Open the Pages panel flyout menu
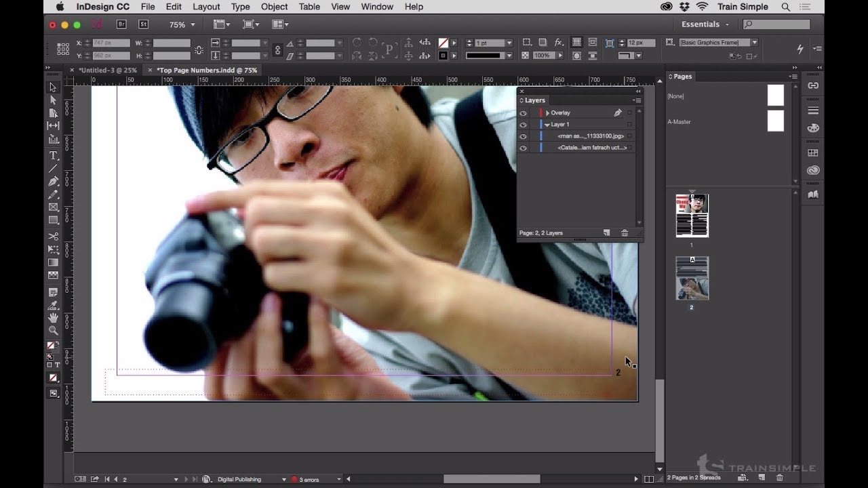Viewport: 868px width, 488px height. [793, 77]
